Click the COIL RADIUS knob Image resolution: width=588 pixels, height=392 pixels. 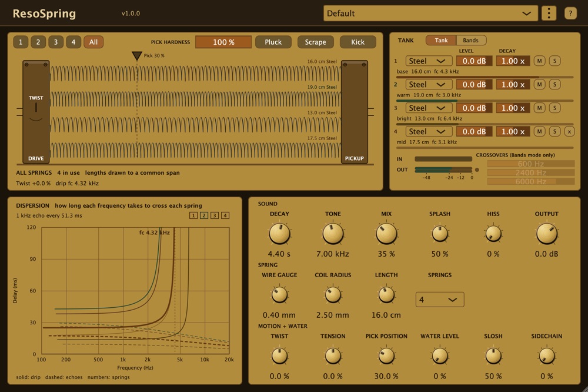(x=333, y=295)
